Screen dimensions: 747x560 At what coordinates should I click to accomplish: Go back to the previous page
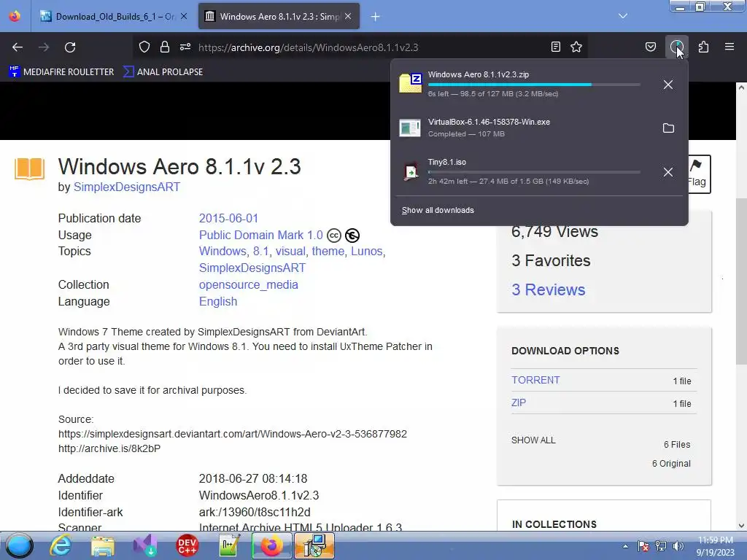click(18, 47)
